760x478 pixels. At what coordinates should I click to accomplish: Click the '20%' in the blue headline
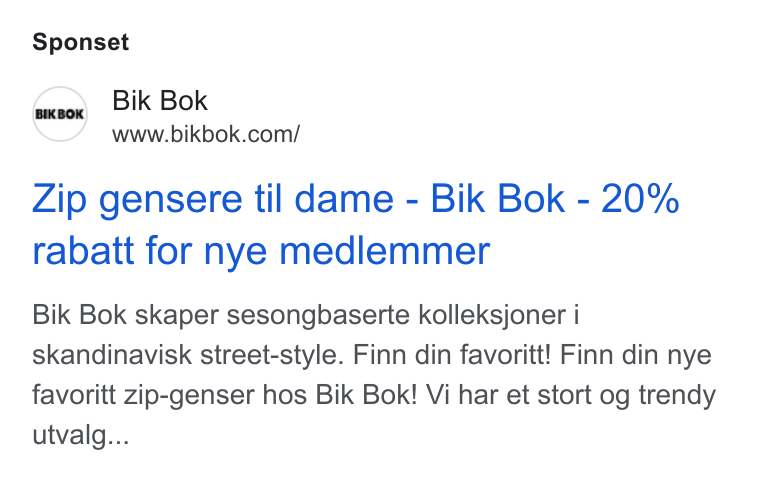[640, 198]
